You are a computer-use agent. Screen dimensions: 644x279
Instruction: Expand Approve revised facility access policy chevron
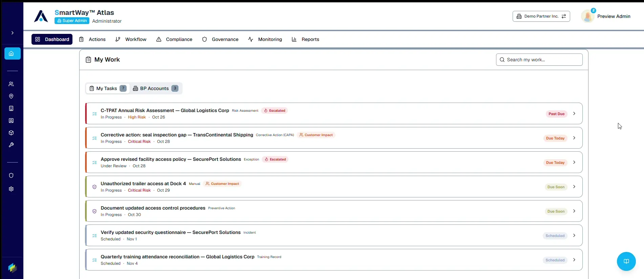(574, 162)
